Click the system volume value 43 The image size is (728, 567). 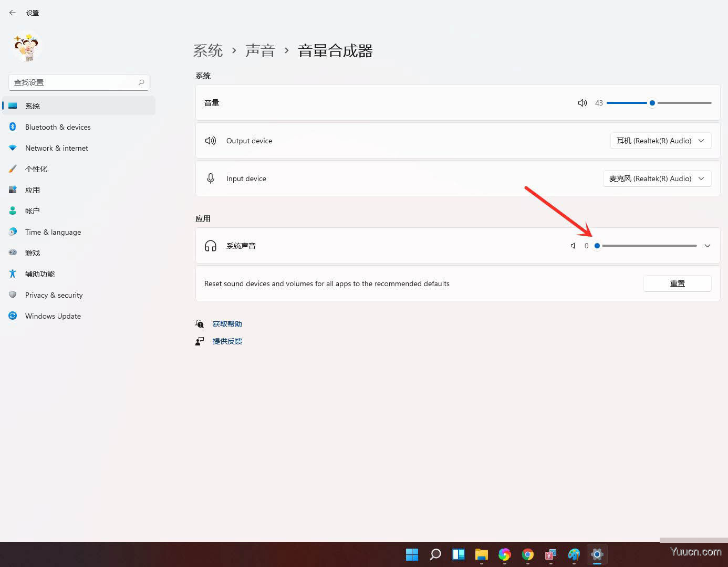[x=599, y=103]
